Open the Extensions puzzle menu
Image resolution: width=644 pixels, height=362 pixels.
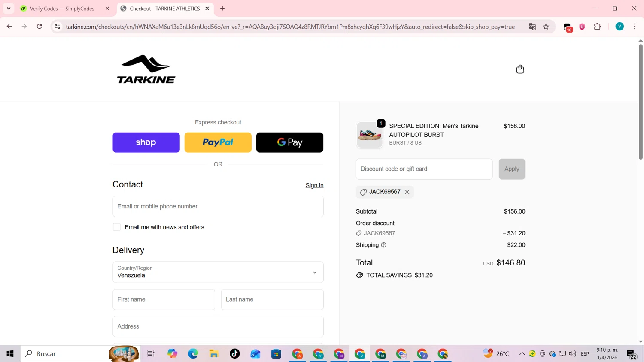(x=597, y=27)
